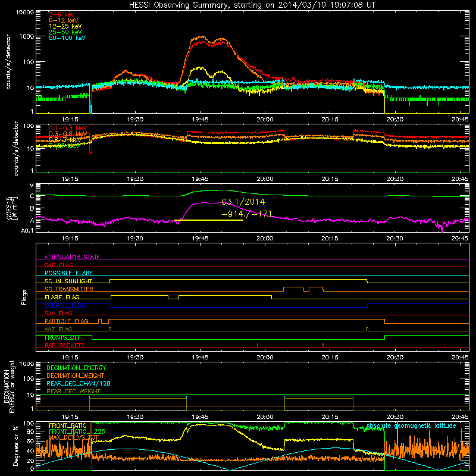Click the GAP_FLAG label

click(58, 265)
